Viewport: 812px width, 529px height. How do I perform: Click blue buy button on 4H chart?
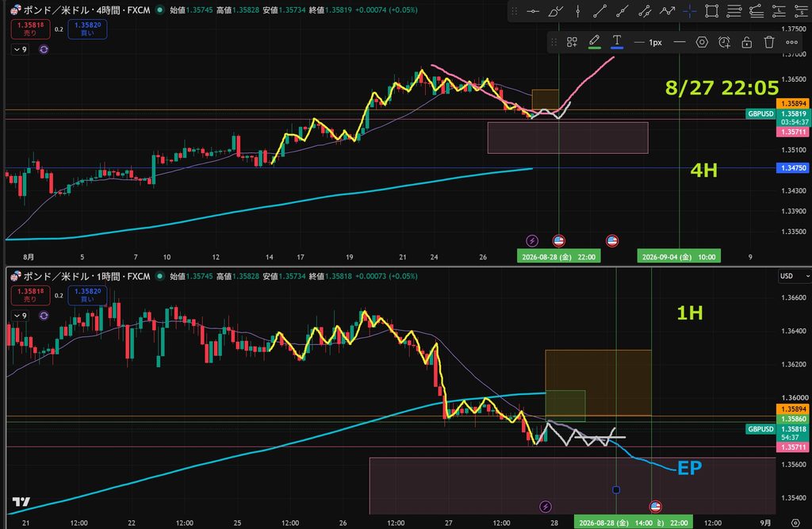(x=87, y=29)
